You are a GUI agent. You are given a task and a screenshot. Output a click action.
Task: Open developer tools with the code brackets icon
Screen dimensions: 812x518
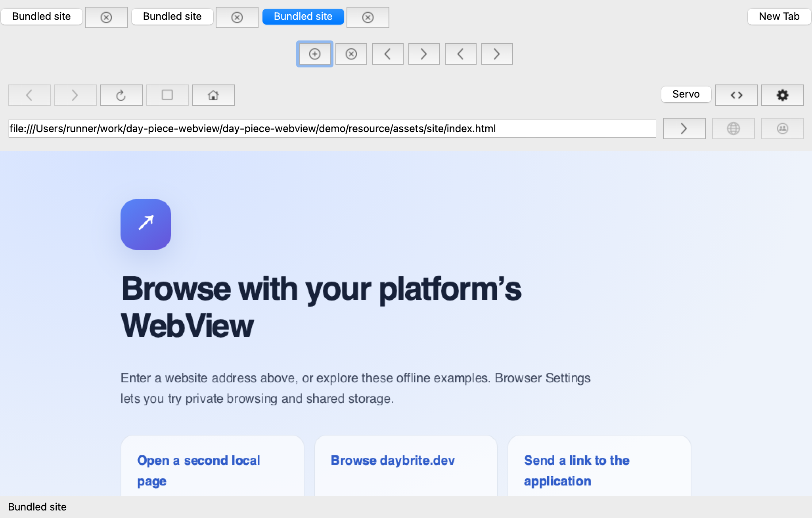click(737, 95)
